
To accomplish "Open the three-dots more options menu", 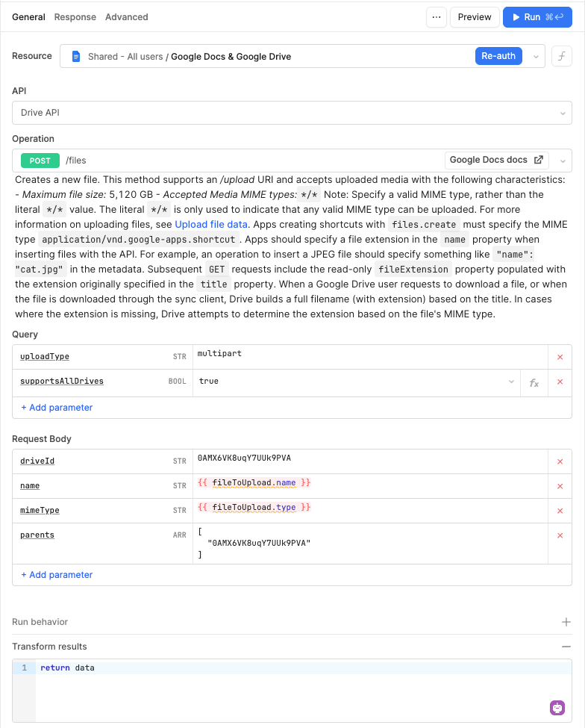I will [437, 17].
